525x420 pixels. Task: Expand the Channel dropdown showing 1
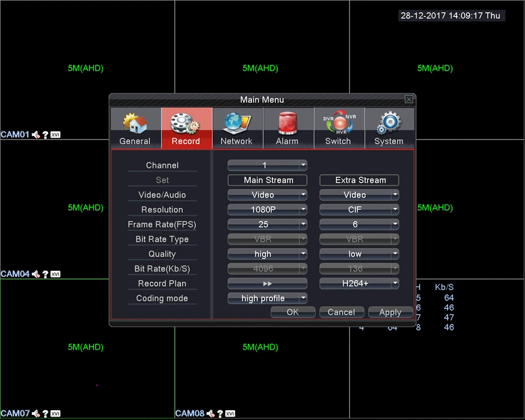267,165
